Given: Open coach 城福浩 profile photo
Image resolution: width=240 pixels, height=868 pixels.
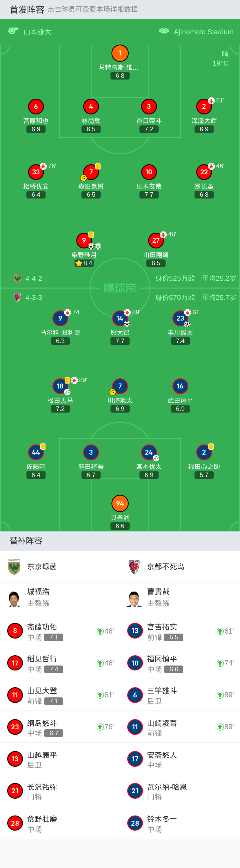Looking at the screenshot, I should click(x=14, y=599).
